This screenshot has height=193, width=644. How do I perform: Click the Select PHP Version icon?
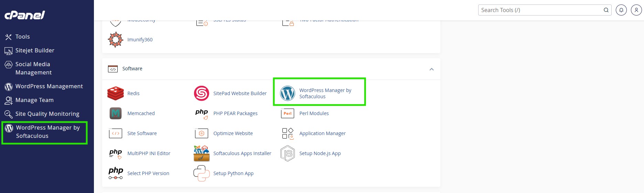coord(116,173)
